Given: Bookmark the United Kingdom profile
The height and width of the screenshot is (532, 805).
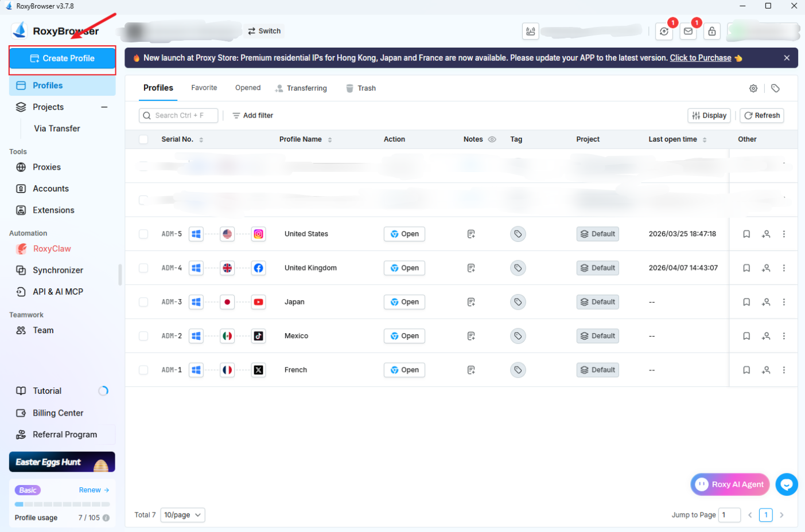Looking at the screenshot, I should 746,268.
